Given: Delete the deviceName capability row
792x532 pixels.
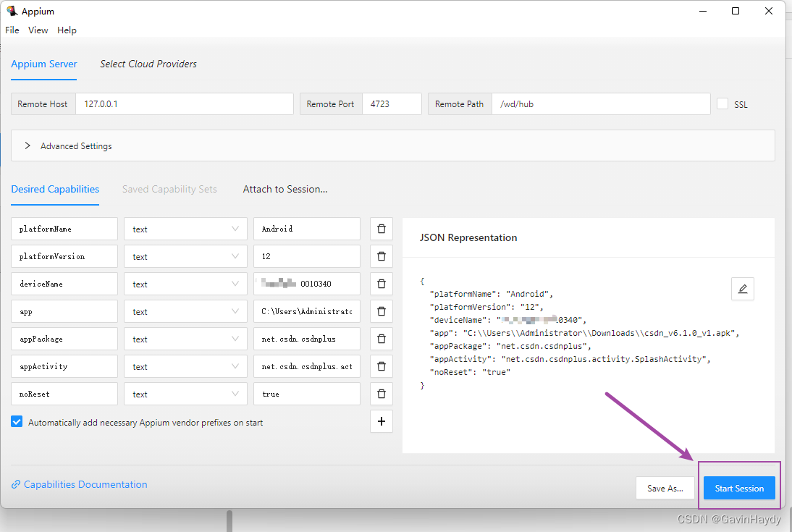Looking at the screenshot, I should point(382,284).
